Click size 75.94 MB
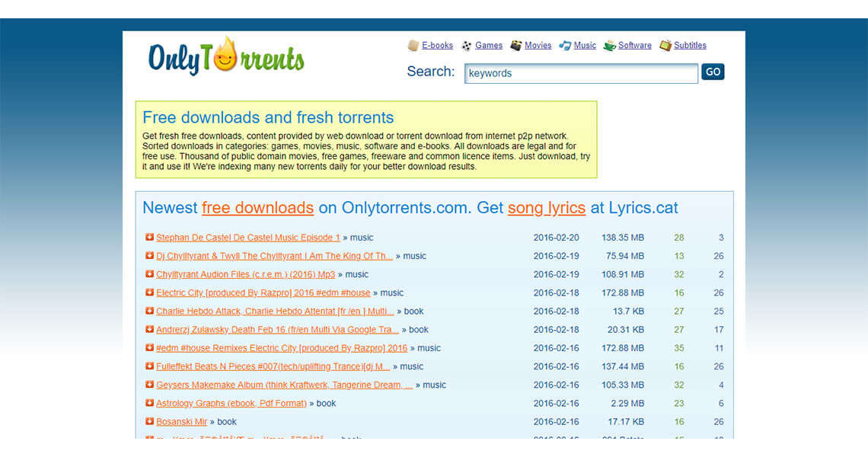This screenshot has width=868, height=457. (x=625, y=256)
